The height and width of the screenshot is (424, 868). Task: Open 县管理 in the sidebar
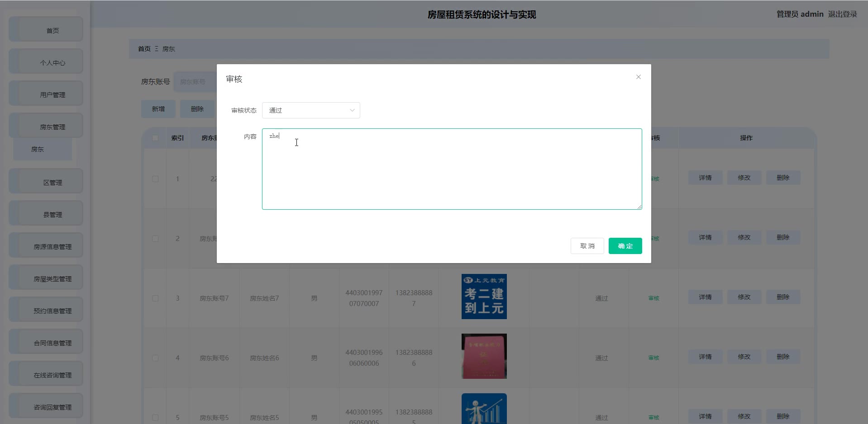coord(46,214)
